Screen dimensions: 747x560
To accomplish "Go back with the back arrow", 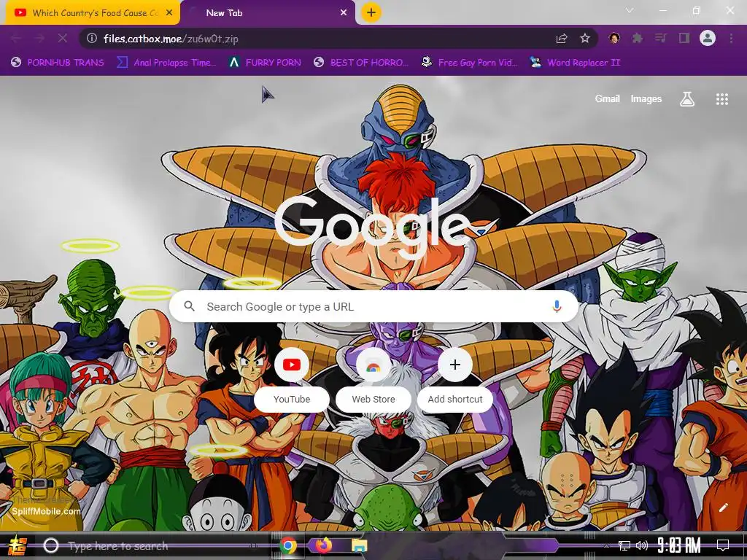I will (x=16, y=39).
